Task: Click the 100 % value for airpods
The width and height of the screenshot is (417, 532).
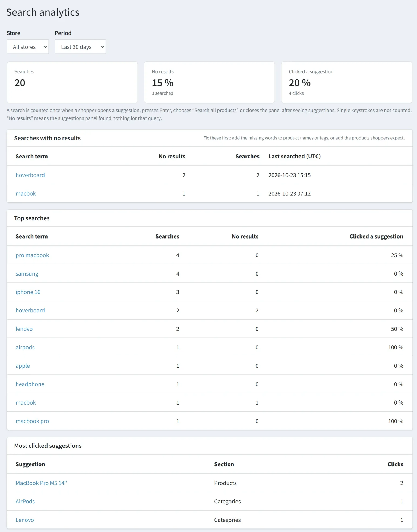Action: coord(396,348)
